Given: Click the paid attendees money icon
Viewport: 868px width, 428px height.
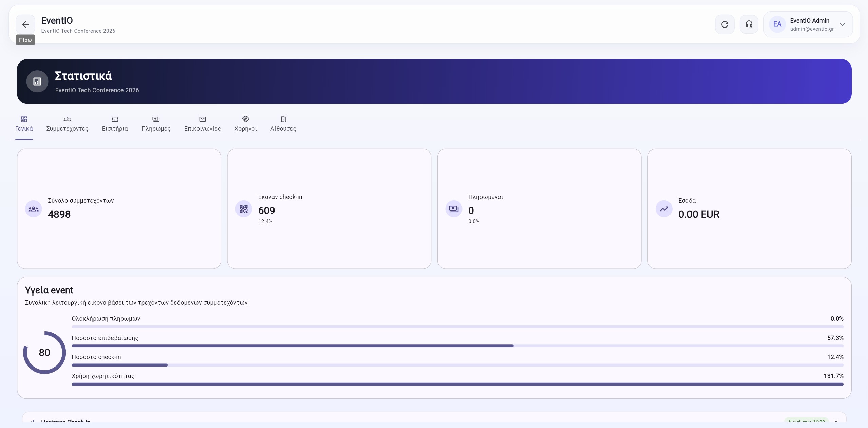Looking at the screenshot, I should tap(454, 209).
